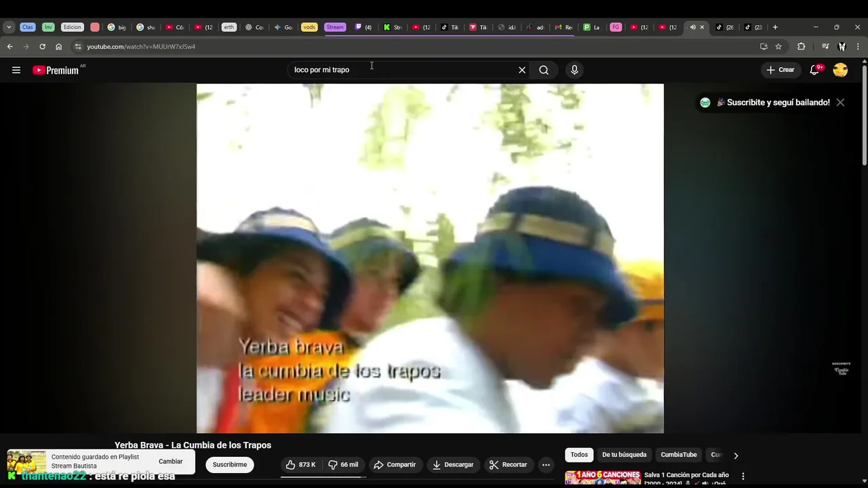Open 1 Año 6 Canciones thumbnail
The width and height of the screenshot is (868, 488).
coord(603,477)
